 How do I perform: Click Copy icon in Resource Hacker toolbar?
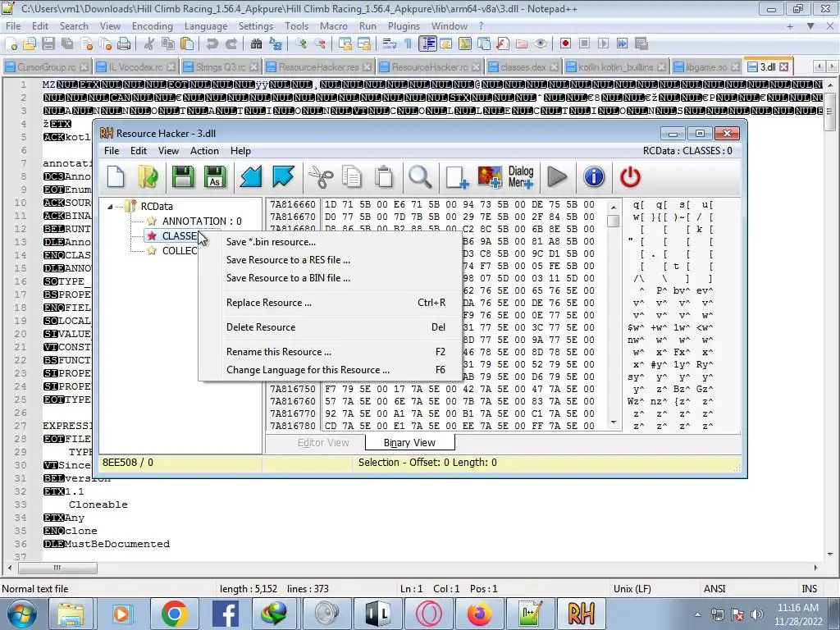[352, 177]
